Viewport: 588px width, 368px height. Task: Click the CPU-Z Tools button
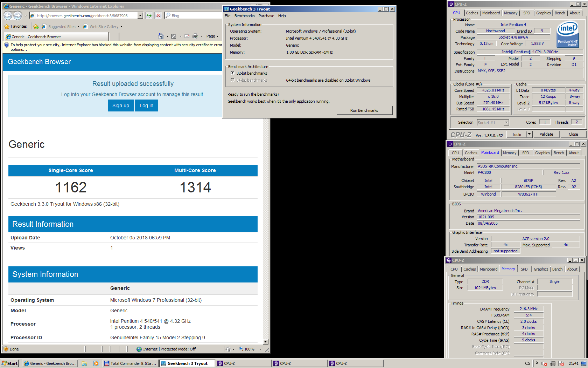pyautogui.click(x=517, y=134)
